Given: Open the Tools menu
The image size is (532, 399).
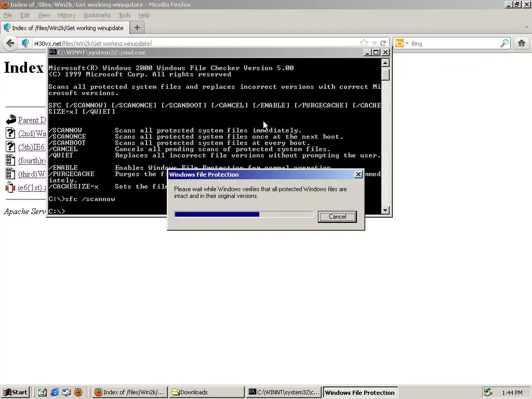Looking at the screenshot, I should coord(125,15).
